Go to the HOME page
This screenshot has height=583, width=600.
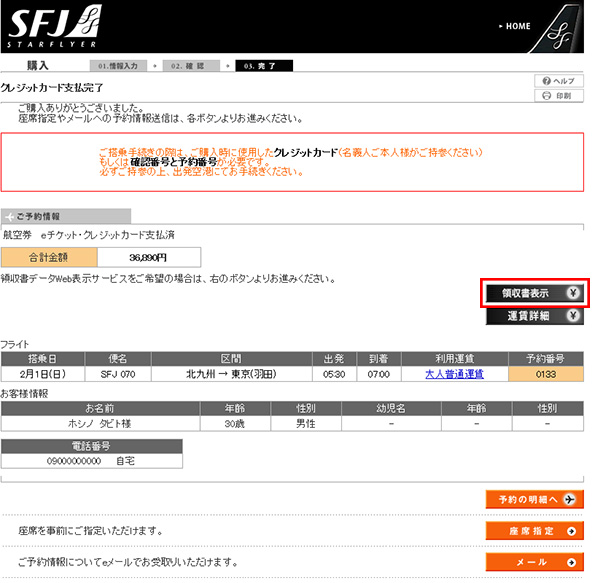coord(518,26)
